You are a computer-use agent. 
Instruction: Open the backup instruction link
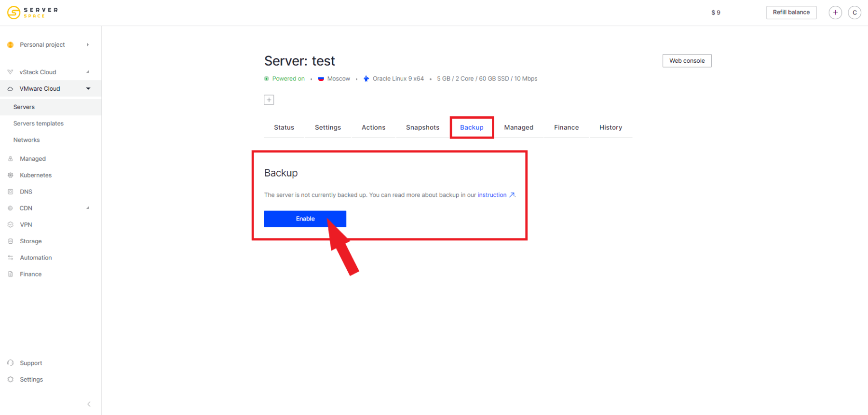492,195
